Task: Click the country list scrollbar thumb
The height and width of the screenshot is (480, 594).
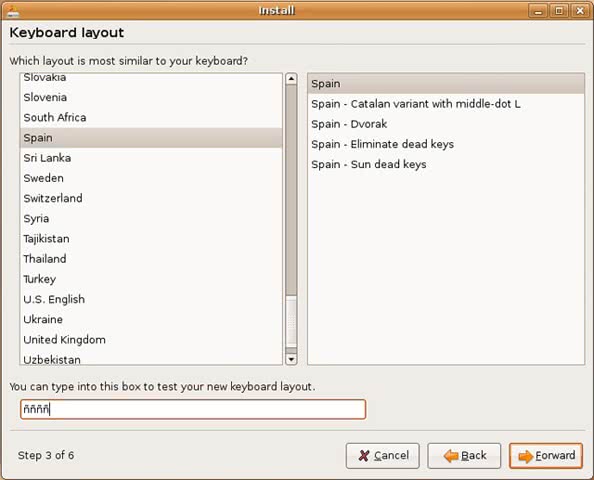Action: coord(291,189)
